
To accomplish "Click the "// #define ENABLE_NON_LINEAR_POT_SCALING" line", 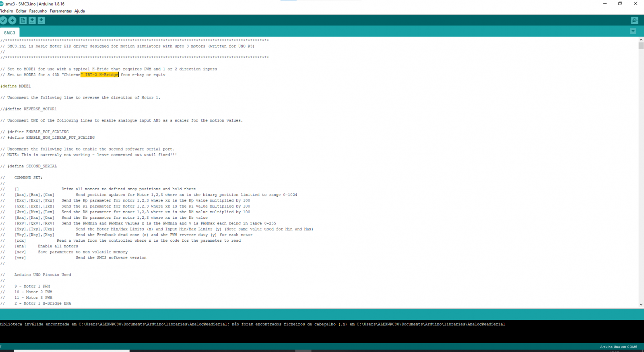I will pyautogui.click(x=47, y=138).
